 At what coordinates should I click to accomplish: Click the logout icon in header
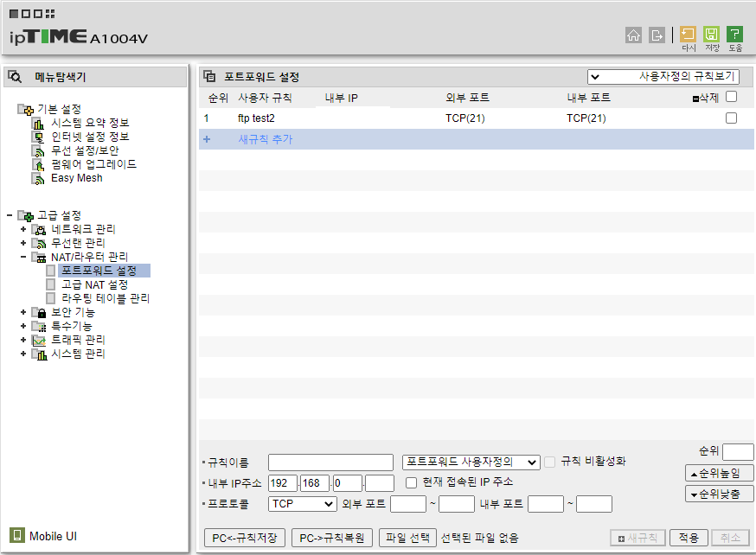(x=657, y=35)
